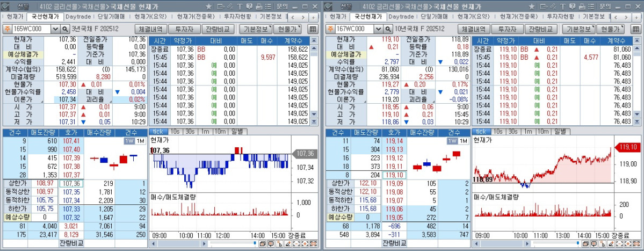Screen dimensions: 644x251
Task: Open grid layout icon in left window
Action: (x=313, y=29)
